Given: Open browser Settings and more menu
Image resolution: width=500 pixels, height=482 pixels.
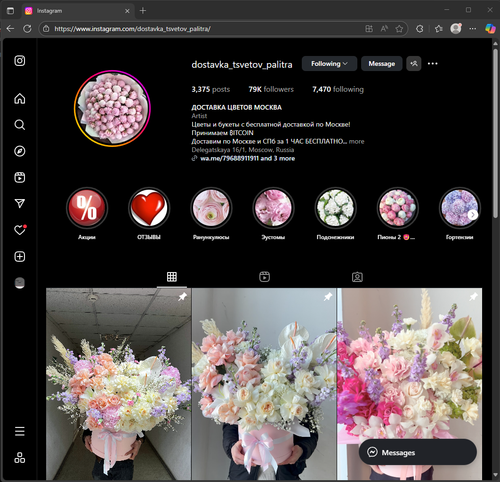Looking at the screenshot, I should [x=473, y=29].
